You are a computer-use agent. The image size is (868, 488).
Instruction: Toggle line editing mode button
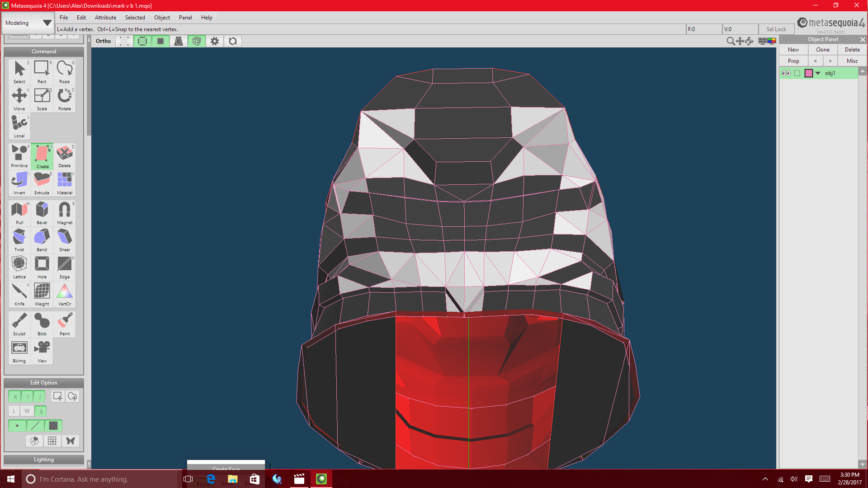[x=35, y=426]
